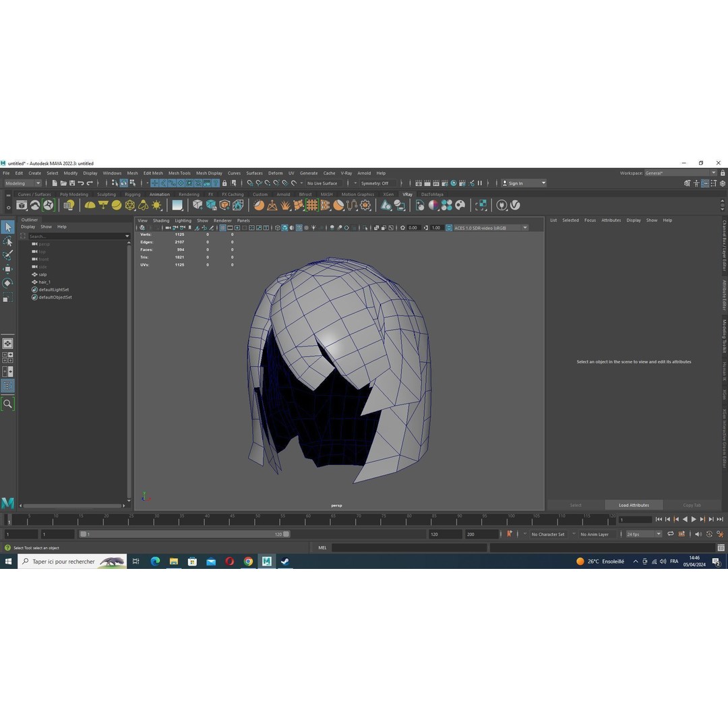The image size is (728, 728).
Task: Select the salp object in the Outliner
Action: 42,274
